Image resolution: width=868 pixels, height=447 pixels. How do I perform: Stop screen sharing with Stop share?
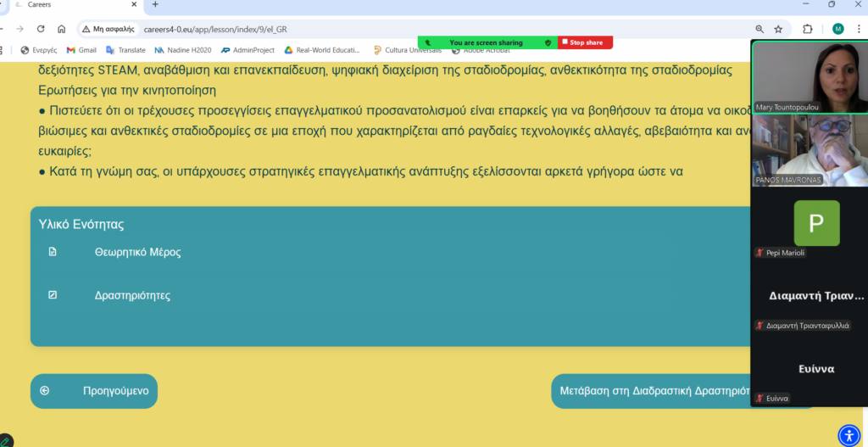click(x=585, y=42)
